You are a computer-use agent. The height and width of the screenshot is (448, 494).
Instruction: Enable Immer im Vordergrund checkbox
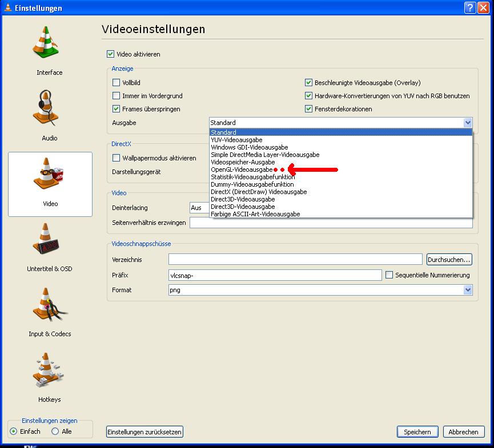coord(116,96)
